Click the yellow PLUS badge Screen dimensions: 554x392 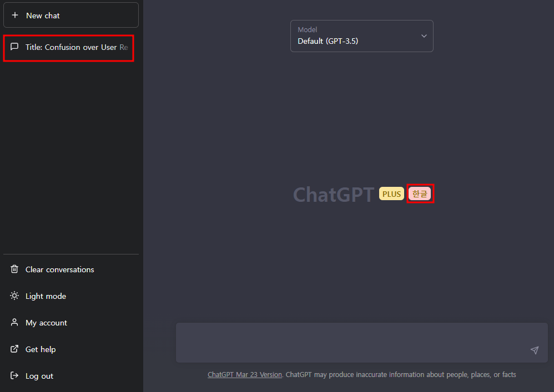tap(391, 194)
